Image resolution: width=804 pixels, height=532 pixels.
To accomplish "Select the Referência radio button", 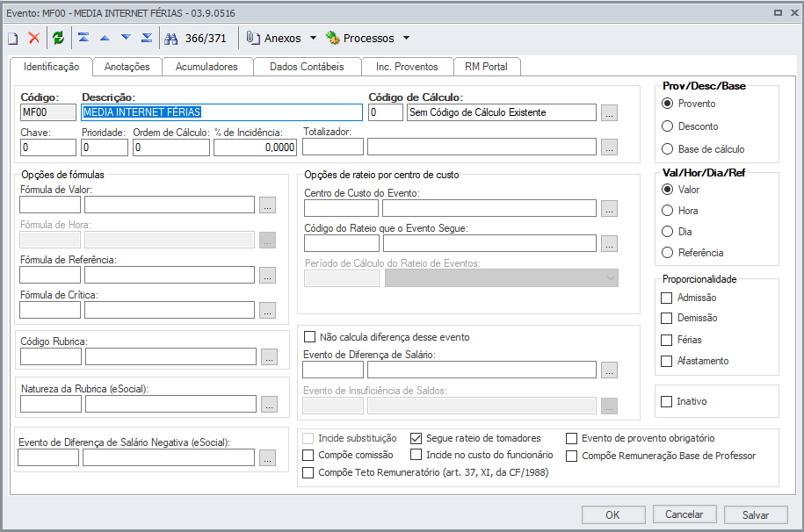I will point(667,253).
